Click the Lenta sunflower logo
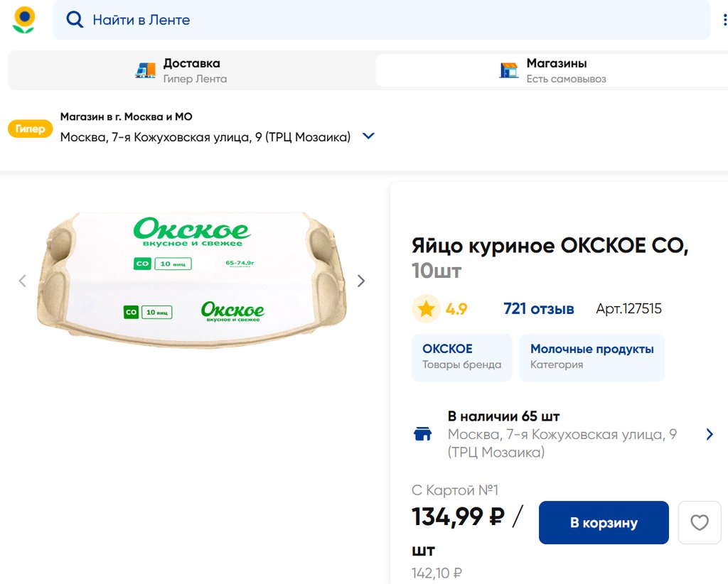728x584 pixels. [24, 20]
